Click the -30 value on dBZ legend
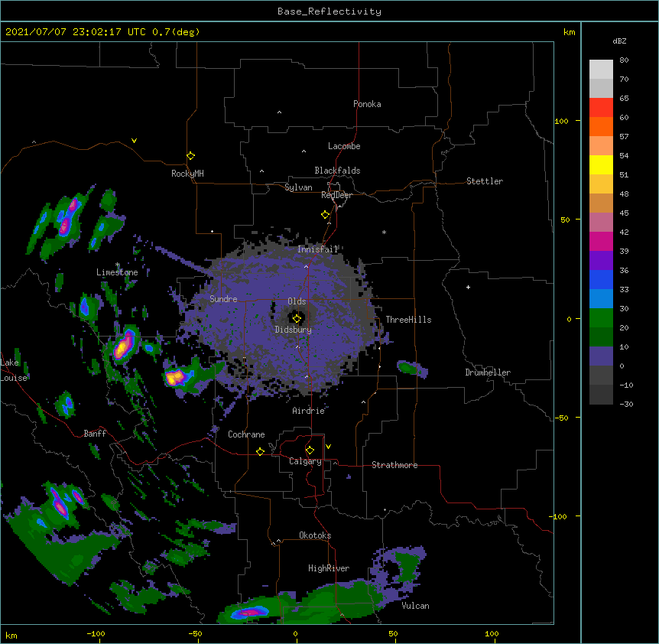This screenshot has height=644, width=659. 626,405
